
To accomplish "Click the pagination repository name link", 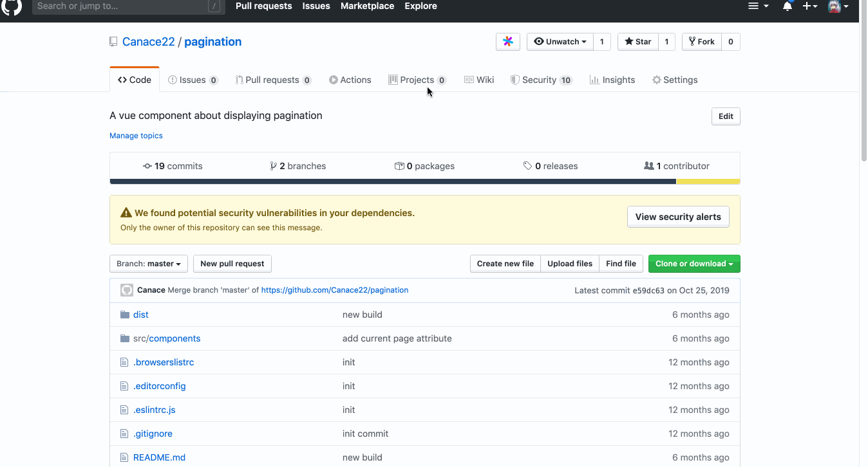I will pyautogui.click(x=213, y=42).
